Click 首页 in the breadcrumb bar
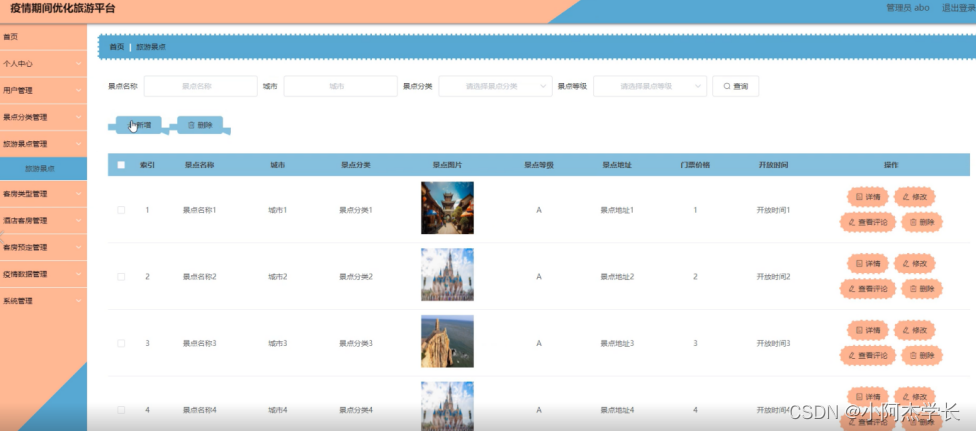976x431 pixels. coord(116,47)
